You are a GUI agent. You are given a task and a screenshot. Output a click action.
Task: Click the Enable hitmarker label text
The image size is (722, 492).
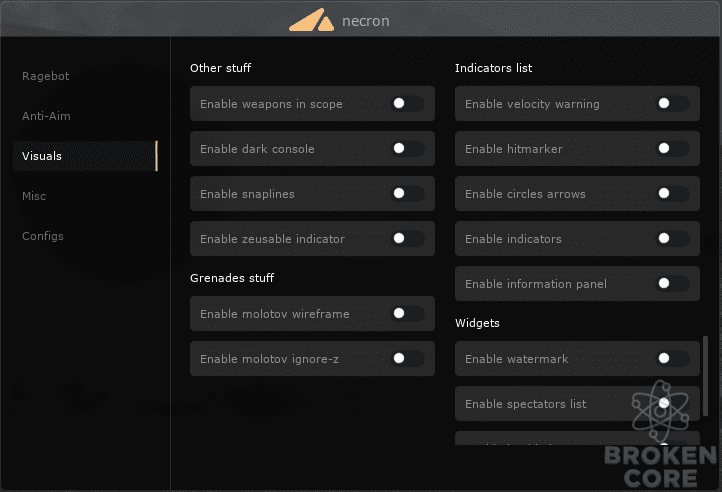[514, 149]
